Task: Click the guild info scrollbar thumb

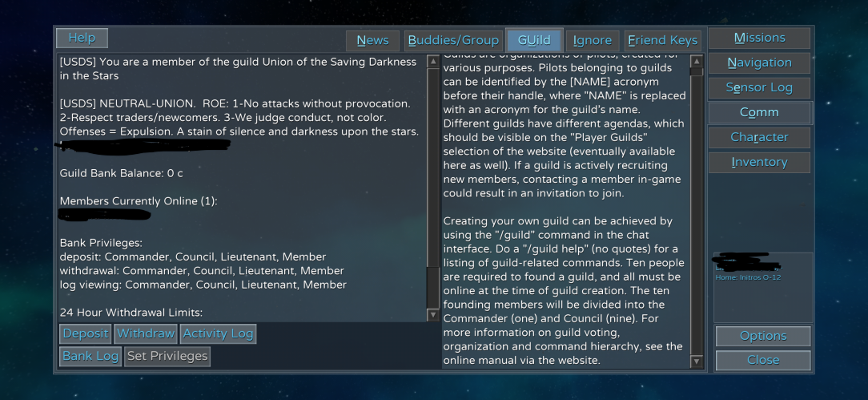Action: click(x=433, y=168)
